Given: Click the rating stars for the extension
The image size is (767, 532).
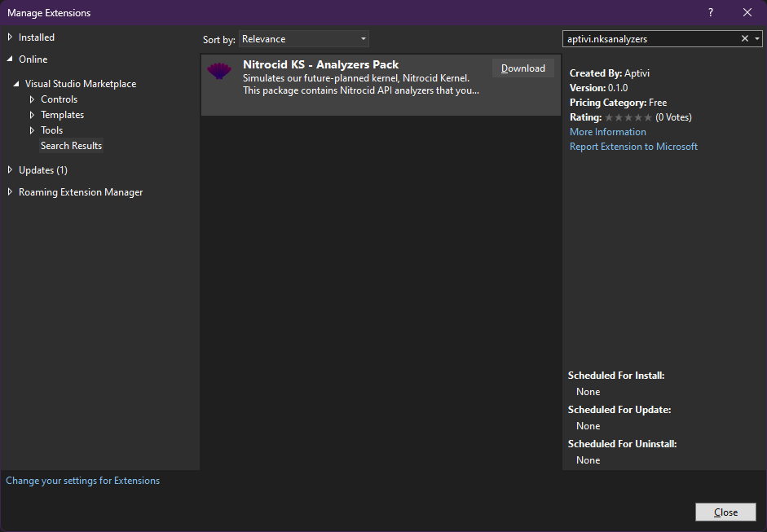Looking at the screenshot, I should point(628,117).
